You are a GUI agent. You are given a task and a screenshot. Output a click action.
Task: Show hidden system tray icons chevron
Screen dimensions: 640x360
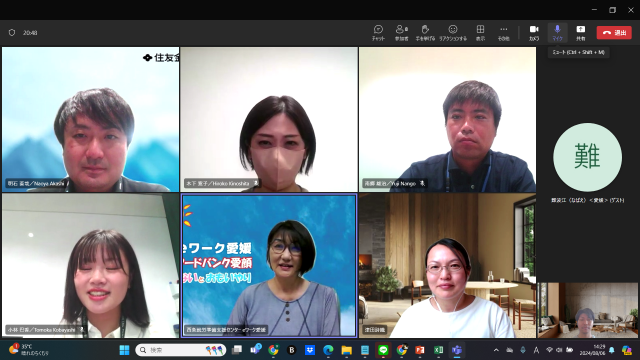coord(496,350)
